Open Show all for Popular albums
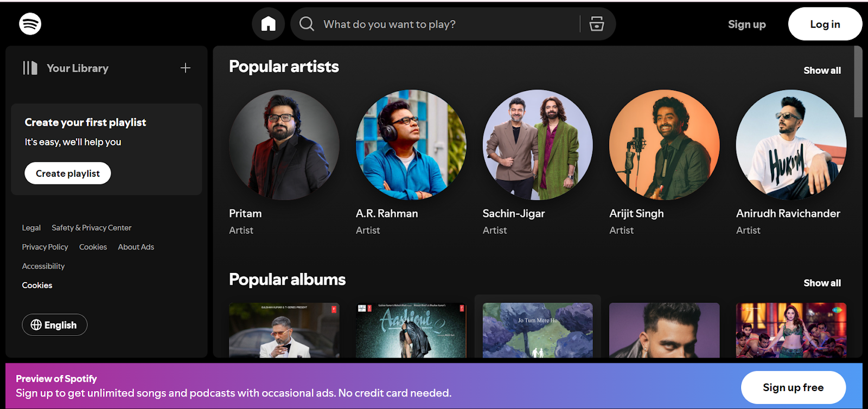This screenshot has height=409, width=868. 822,283
